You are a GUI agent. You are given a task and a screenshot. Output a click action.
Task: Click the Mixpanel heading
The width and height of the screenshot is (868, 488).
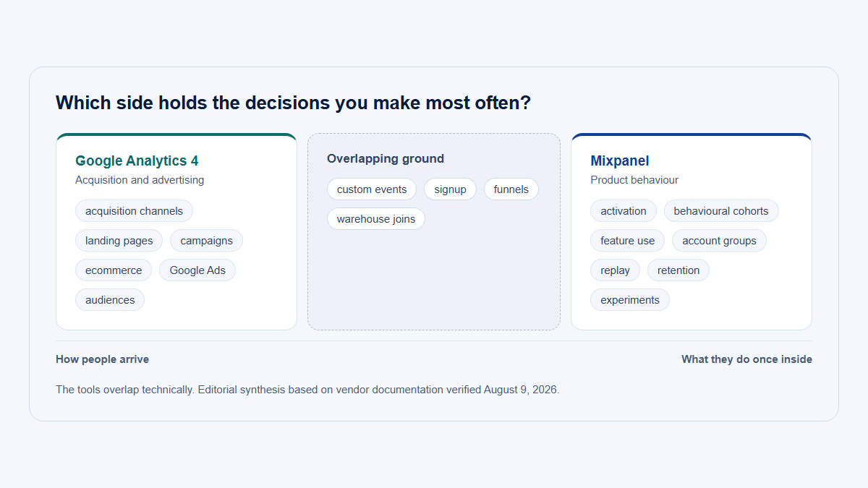tap(620, 161)
